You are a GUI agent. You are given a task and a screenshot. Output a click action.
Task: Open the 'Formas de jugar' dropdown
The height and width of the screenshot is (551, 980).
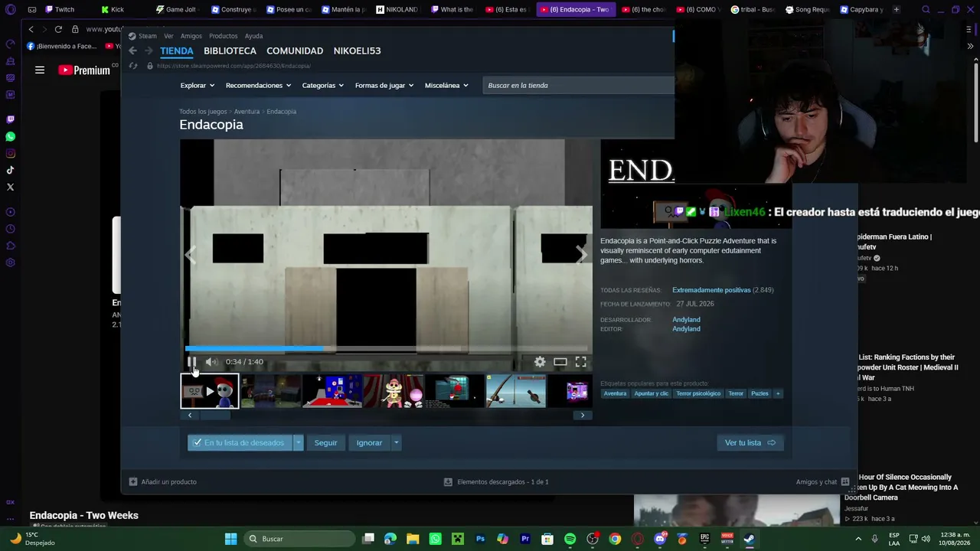tap(384, 86)
